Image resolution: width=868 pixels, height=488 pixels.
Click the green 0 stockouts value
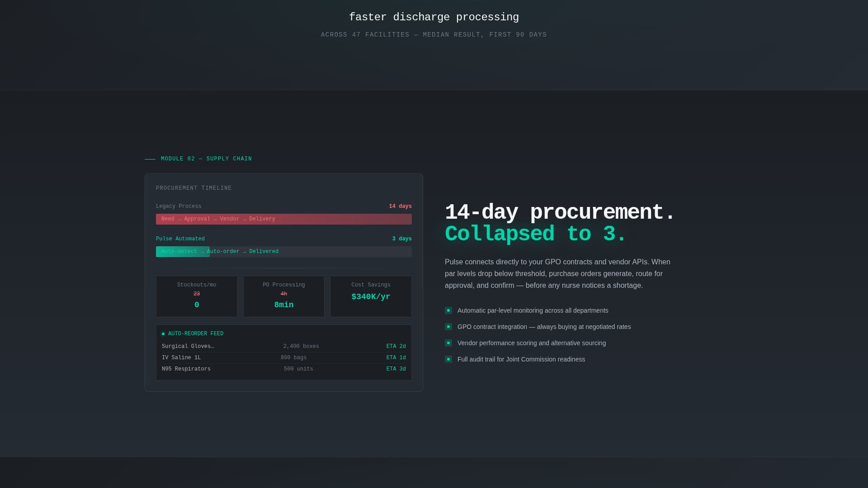click(197, 305)
